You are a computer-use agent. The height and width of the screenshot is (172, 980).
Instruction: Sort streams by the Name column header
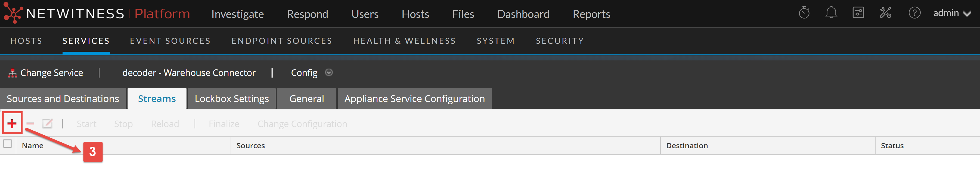[33, 146]
